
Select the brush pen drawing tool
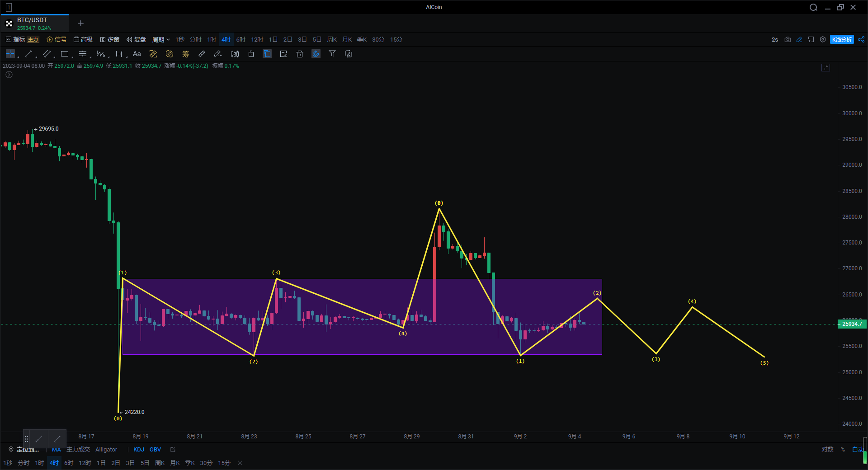(x=218, y=54)
